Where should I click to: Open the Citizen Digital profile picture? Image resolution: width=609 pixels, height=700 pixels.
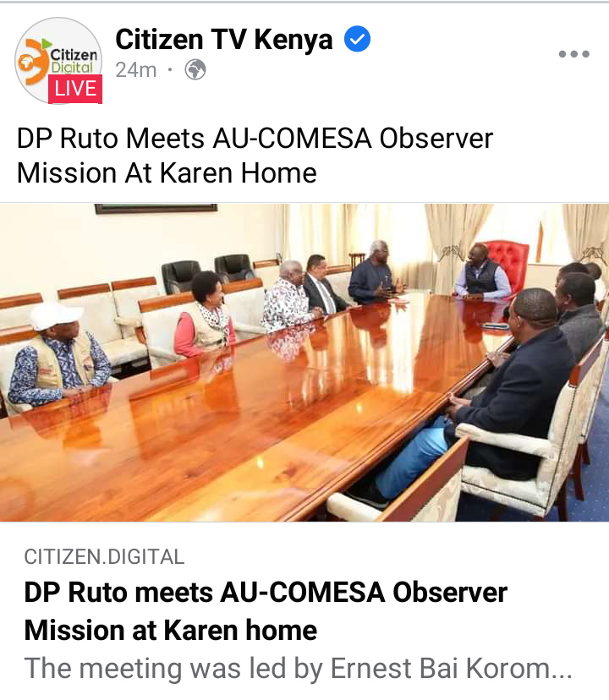click(58, 60)
